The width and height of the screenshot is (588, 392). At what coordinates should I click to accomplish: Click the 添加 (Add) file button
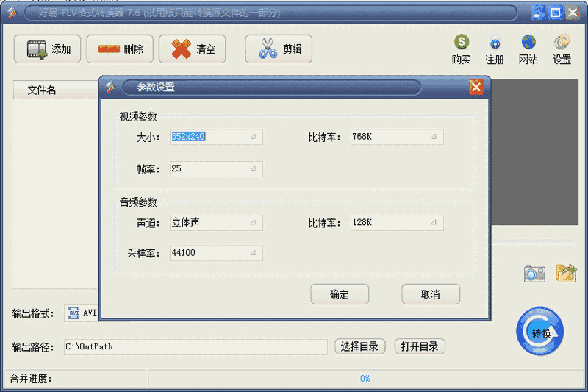(x=47, y=49)
